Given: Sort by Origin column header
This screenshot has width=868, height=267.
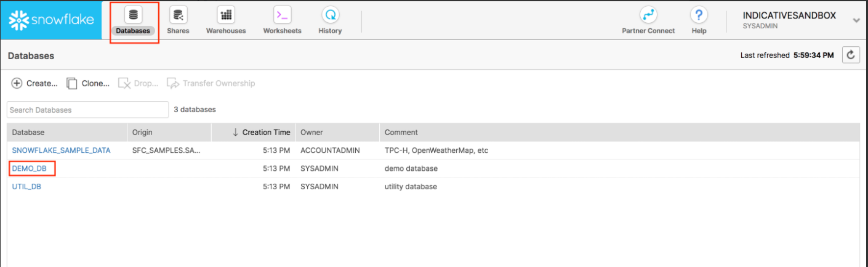Looking at the screenshot, I should (169, 133).
